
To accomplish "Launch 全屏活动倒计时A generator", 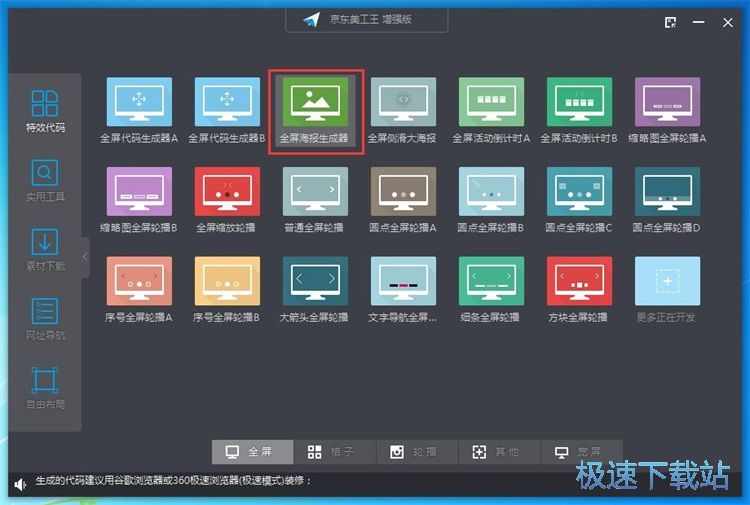I will [491, 102].
